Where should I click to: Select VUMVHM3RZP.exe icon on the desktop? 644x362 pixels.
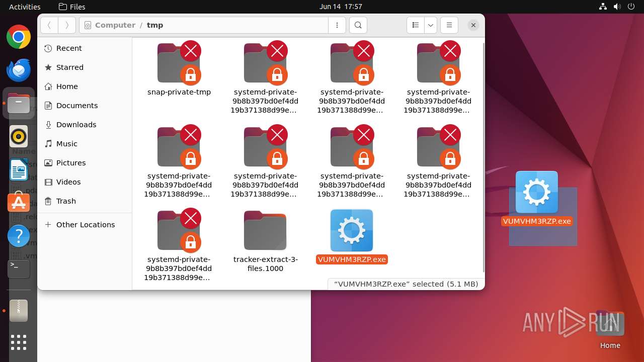[x=537, y=199]
